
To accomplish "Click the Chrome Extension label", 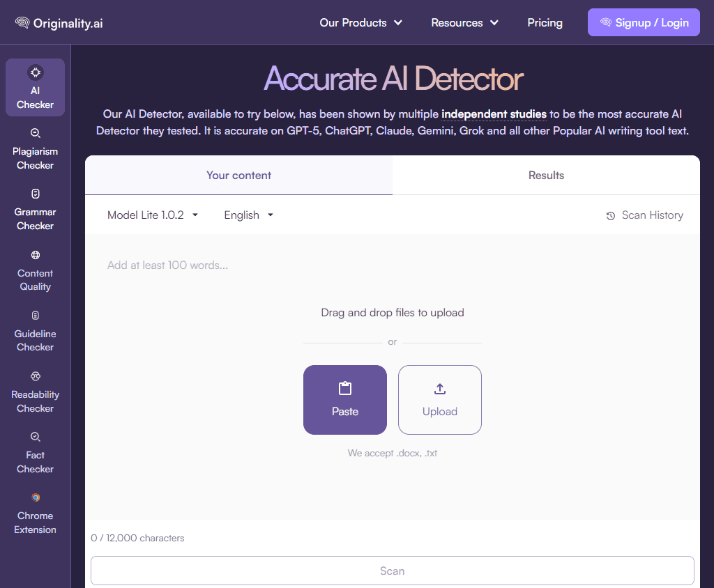I will point(35,523).
